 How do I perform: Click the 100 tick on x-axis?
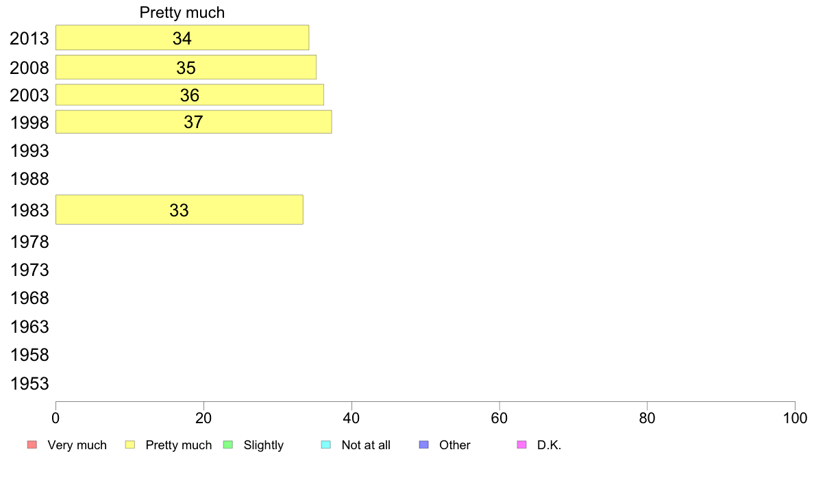tap(795, 418)
